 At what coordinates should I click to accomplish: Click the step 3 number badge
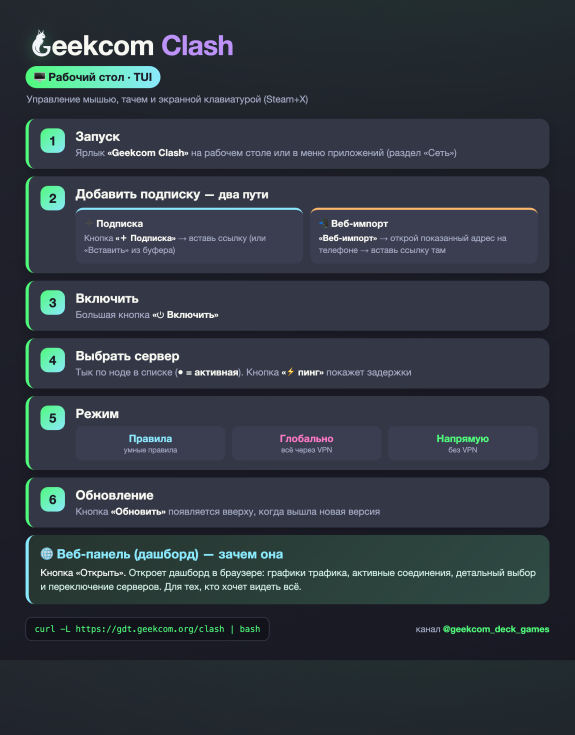point(52,303)
